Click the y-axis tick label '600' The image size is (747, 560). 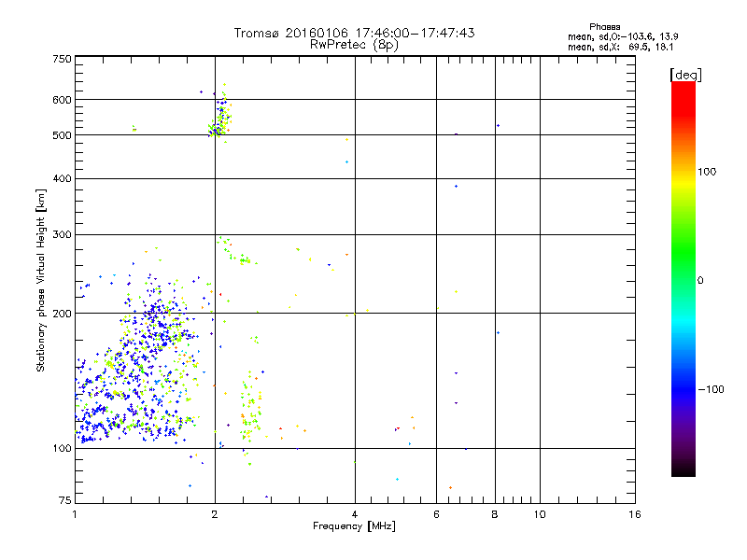[62, 100]
